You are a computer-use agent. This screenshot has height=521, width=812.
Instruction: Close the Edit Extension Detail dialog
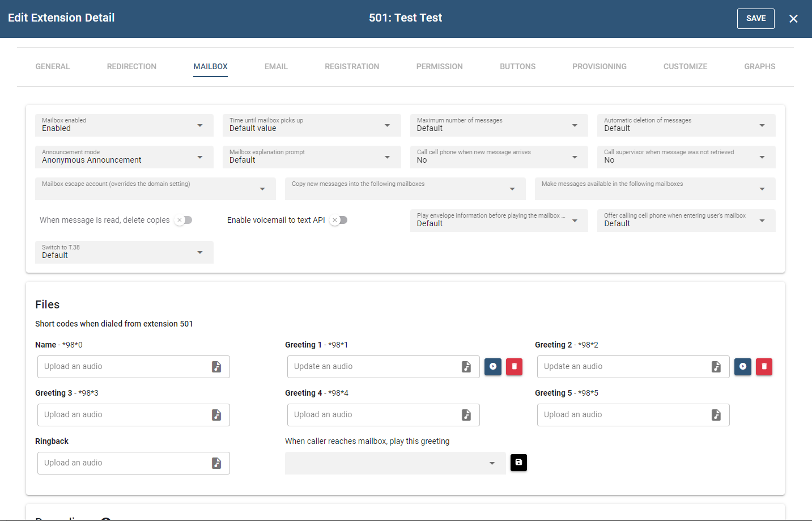(x=793, y=19)
